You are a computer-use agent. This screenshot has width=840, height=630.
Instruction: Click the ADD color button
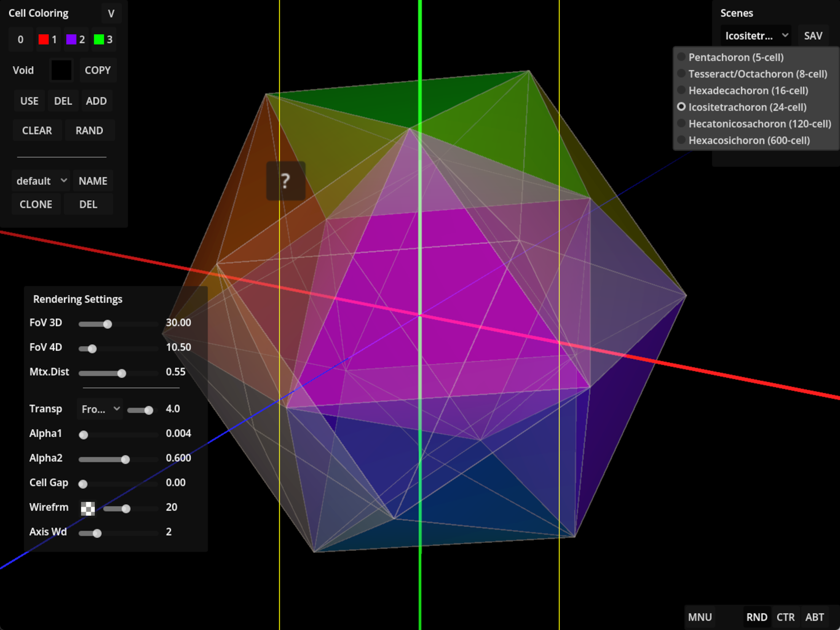[x=96, y=101]
